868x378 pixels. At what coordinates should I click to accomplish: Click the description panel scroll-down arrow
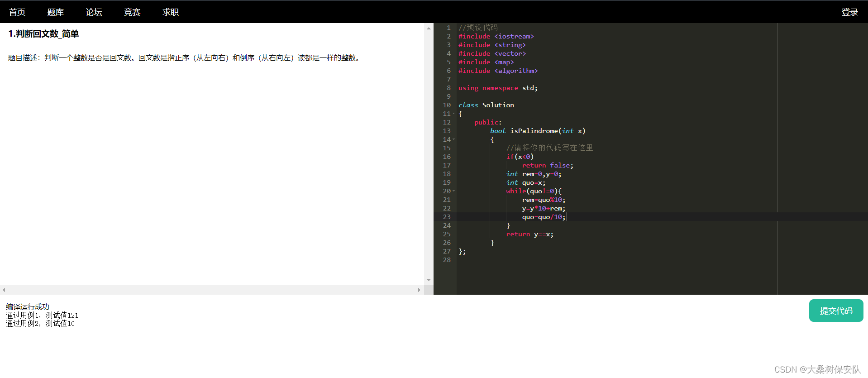click(x=429, y=280)
